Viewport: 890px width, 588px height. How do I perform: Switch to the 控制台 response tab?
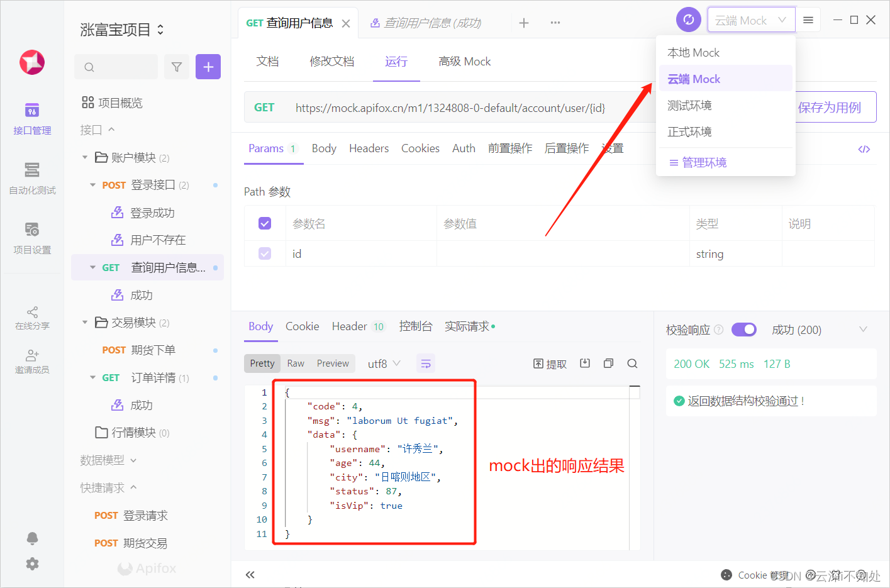click(x=416, y=326)
